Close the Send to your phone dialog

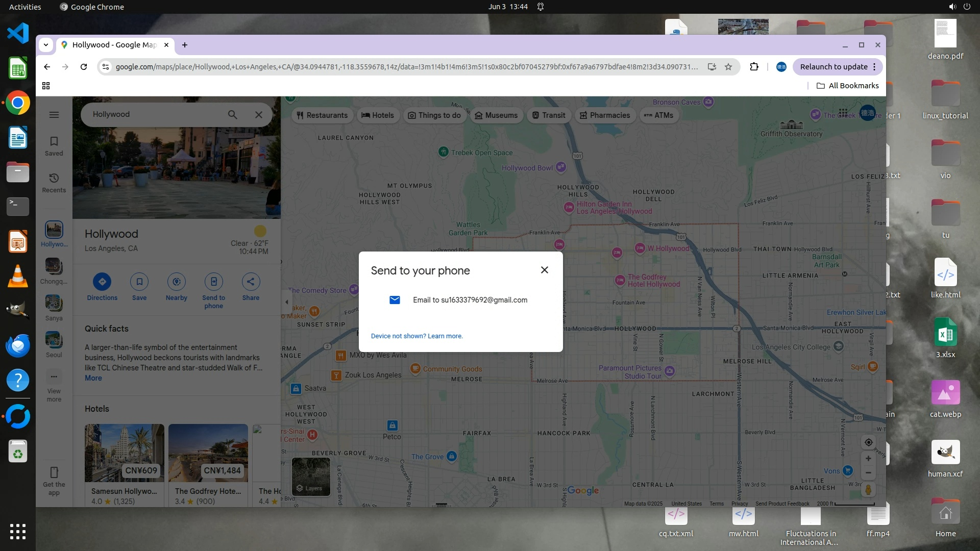544,270
